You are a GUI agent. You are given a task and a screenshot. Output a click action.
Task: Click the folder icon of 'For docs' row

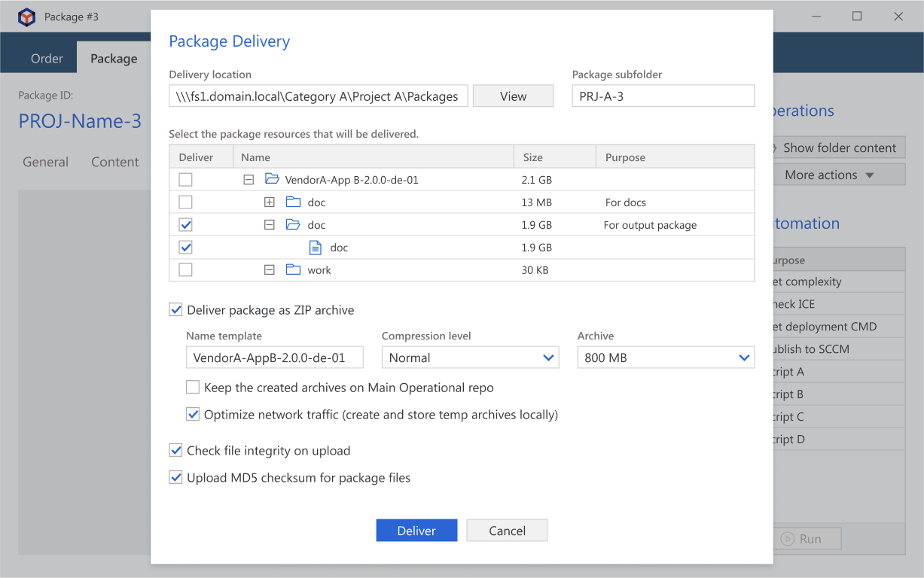(293, 202)
